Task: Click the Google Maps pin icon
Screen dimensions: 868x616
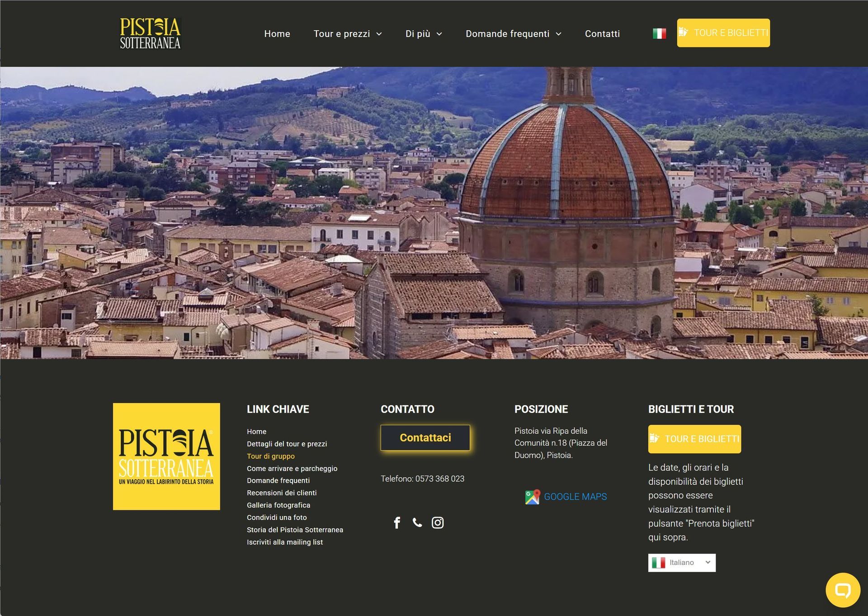Action: tap(533, 497)
